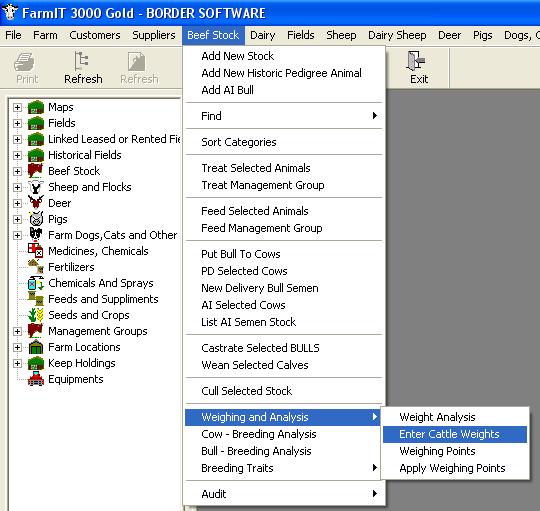Expand the Historical Fields tree node
Screen dimensions: 540x511
[x=17, y=155]
